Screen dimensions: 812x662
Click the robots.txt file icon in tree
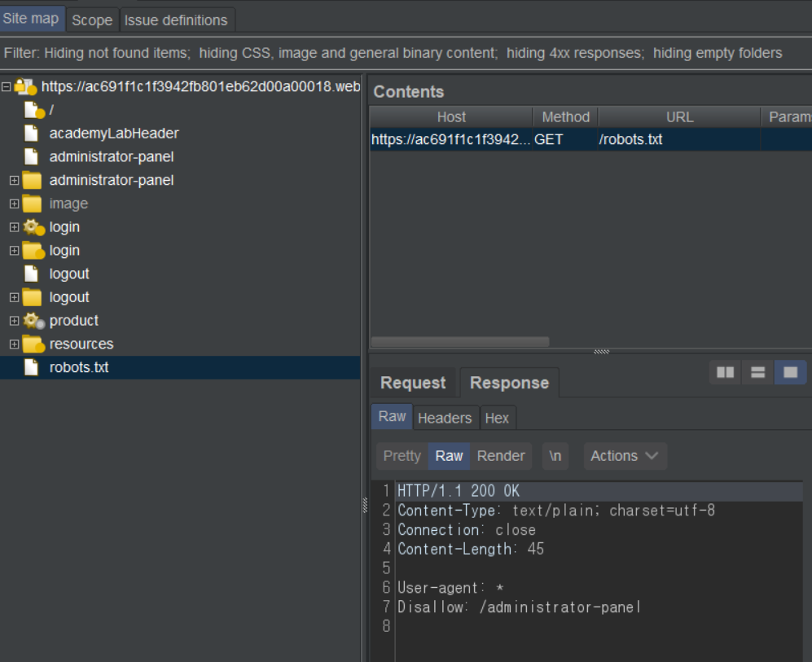(31, 367)
